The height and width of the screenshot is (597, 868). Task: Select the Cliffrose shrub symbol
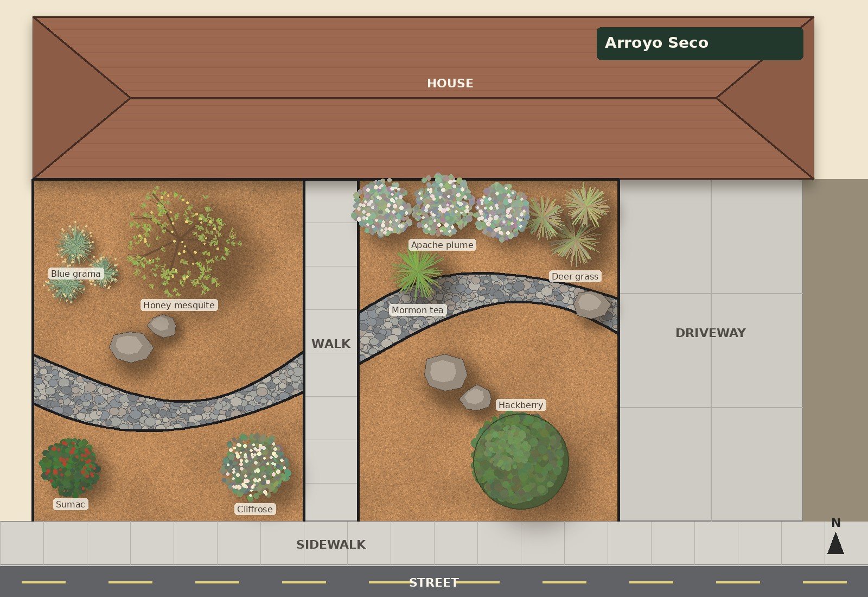pyautogui.click(x=255, y=467)
